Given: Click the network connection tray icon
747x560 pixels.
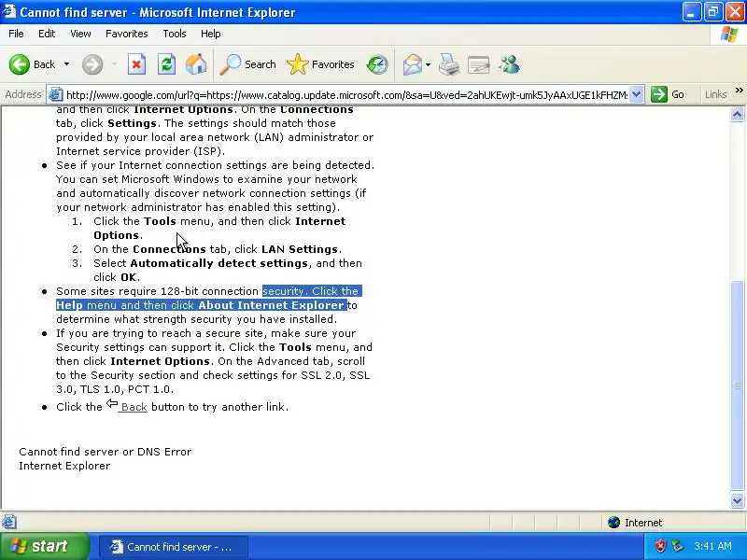Looking at the screenshot, I should [677, 546].
